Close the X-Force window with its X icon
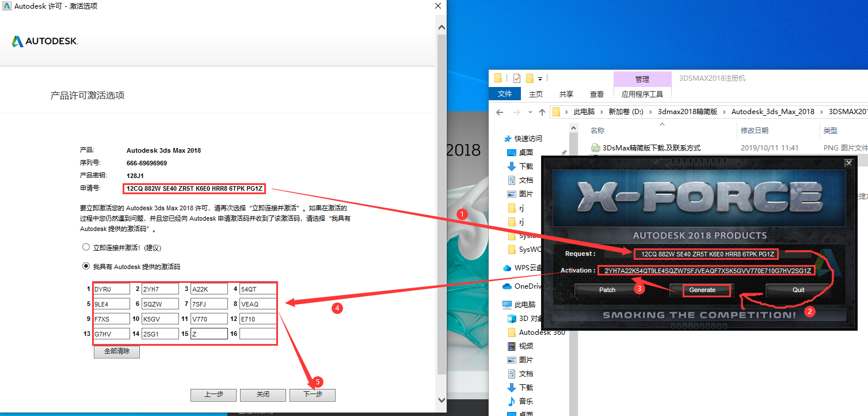Image resolution: width=868 pixels, height=416 pixels. [848, 163]
